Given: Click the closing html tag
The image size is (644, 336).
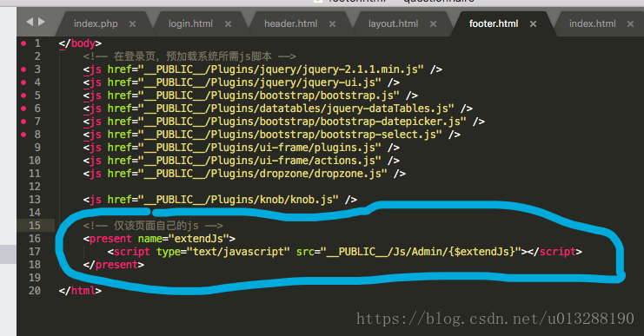Looking at the screenshot, I should pyautogui.click(x=80, y=291).
